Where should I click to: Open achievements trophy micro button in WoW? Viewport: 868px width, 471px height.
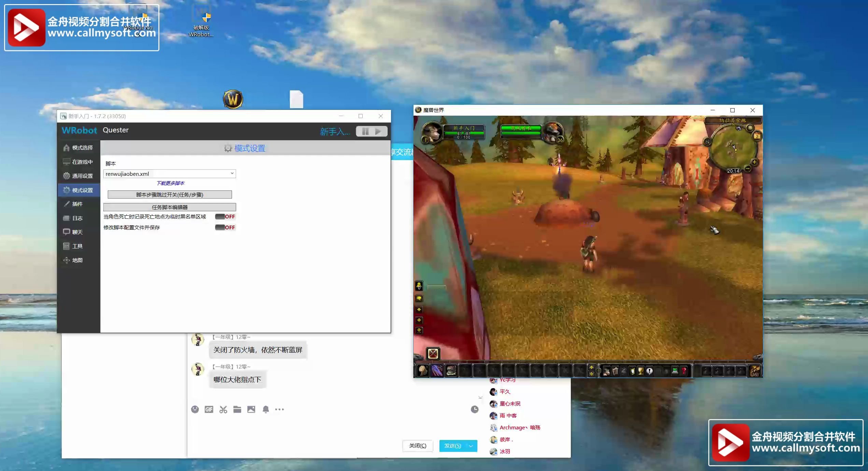[x=641, y=371]
